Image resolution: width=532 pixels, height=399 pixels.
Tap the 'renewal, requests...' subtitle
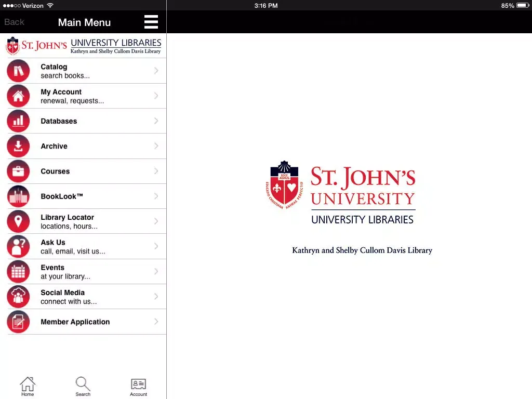coord(72,101)
